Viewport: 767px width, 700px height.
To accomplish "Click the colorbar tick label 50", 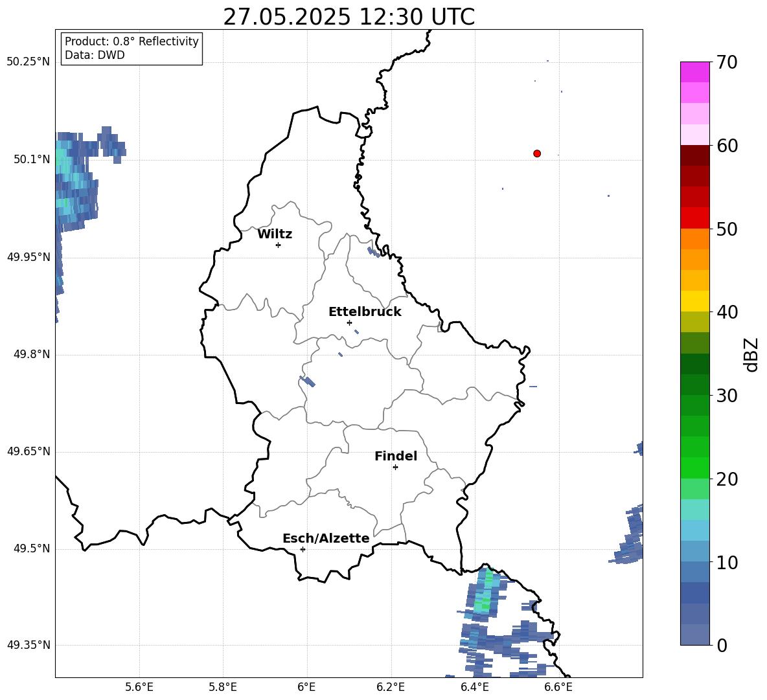I will 727,229.
